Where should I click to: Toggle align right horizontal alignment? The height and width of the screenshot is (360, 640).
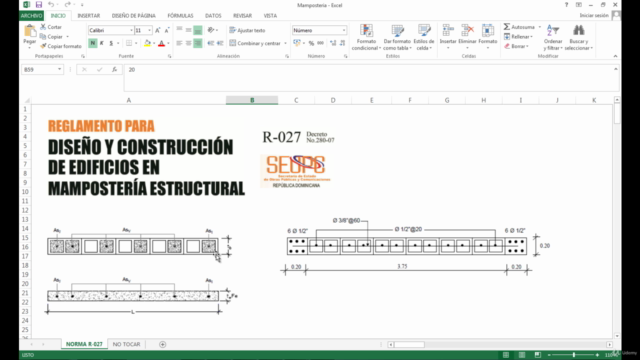[198, 43]
